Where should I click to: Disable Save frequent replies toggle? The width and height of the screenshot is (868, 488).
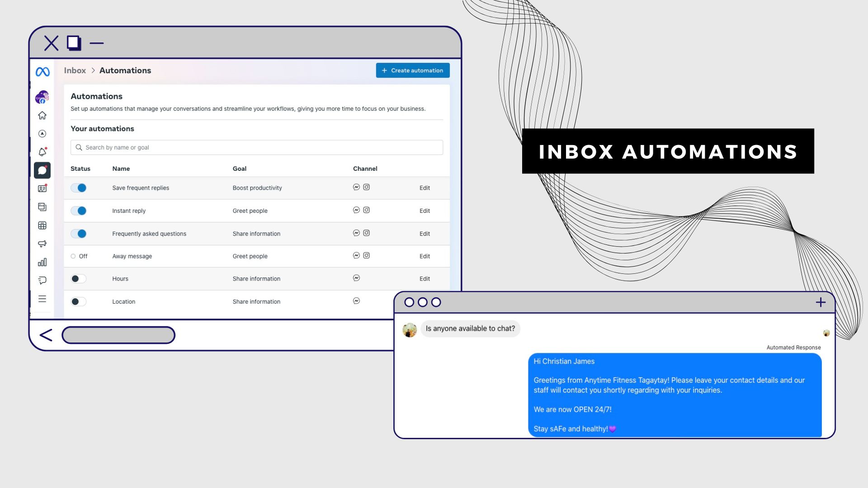(x=79, y=188)
